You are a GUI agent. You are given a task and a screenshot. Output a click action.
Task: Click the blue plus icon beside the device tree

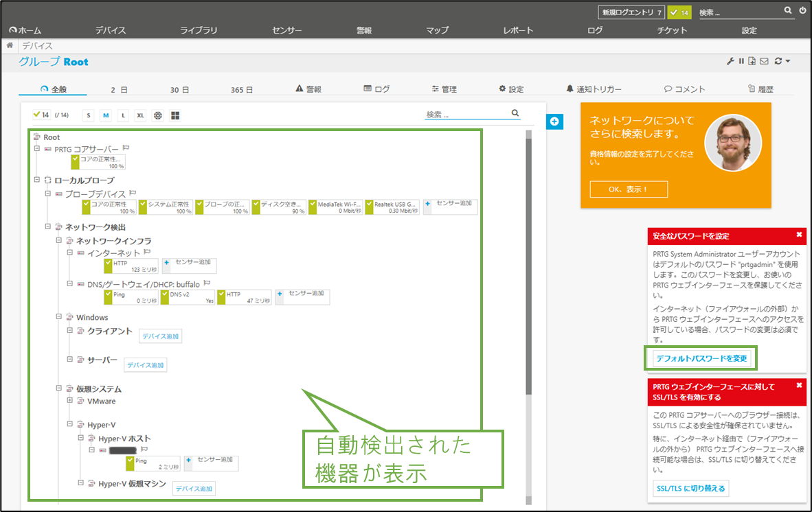click(x=554, y=121)
